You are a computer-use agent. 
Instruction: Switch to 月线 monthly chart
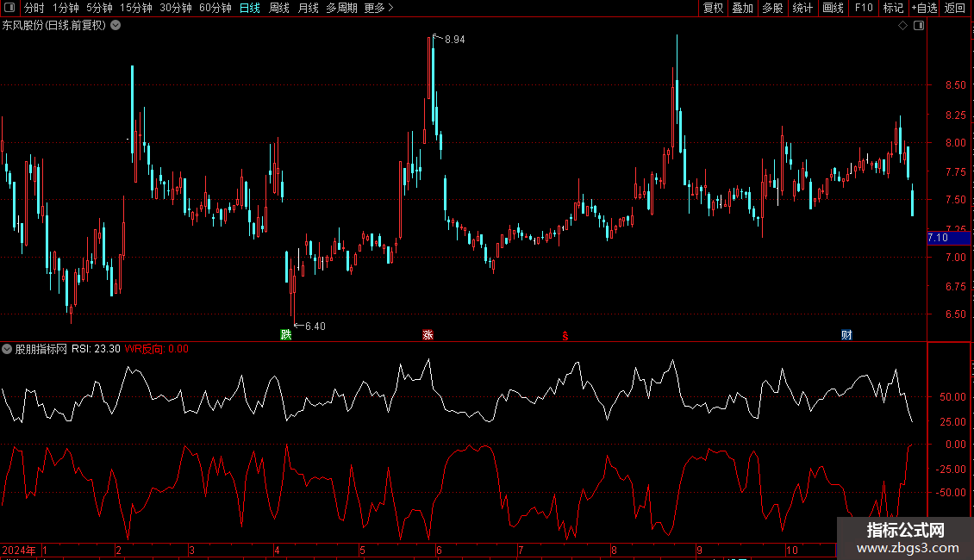click(308, 8)
